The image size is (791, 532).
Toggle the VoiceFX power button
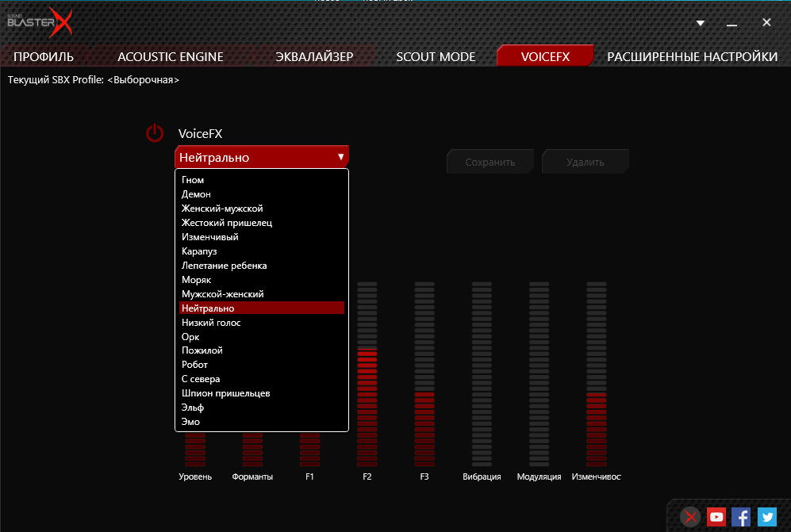pos(155,133)
